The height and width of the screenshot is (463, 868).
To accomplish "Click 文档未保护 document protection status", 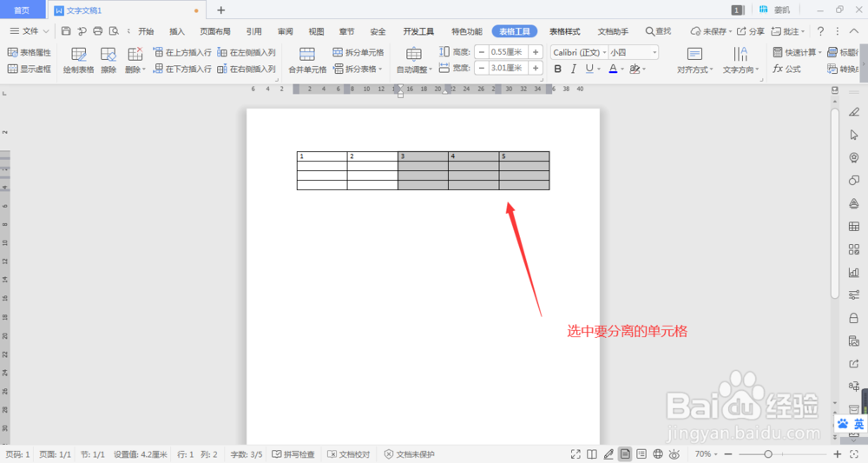I will tap(409, 454).
